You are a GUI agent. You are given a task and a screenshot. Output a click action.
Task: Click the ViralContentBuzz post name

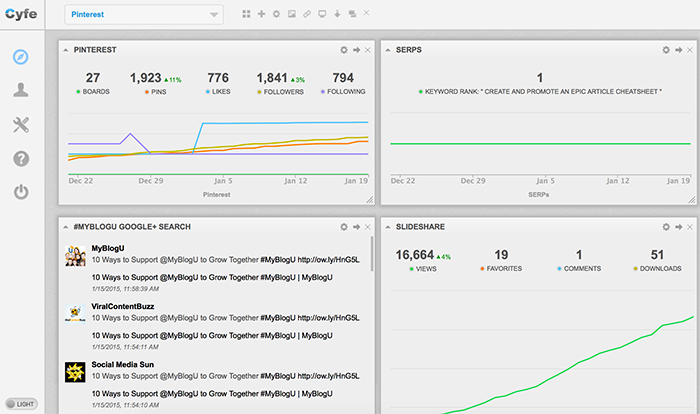124,306
